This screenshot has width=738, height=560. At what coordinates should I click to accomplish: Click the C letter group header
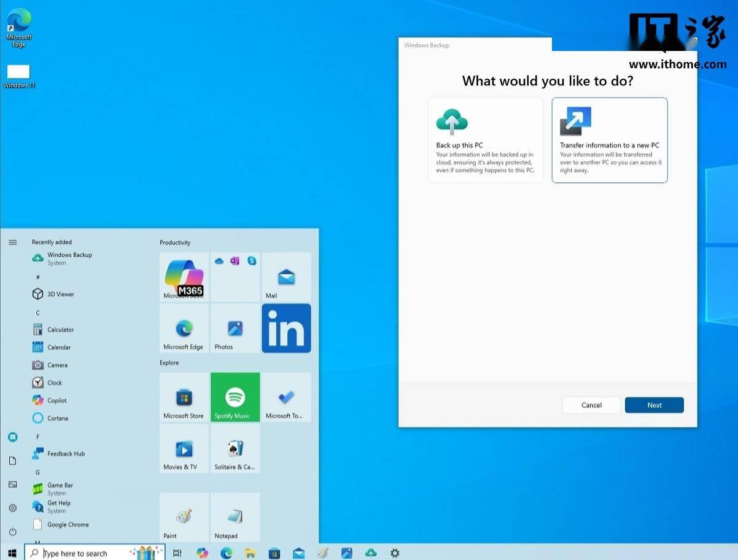coord(37,313)
